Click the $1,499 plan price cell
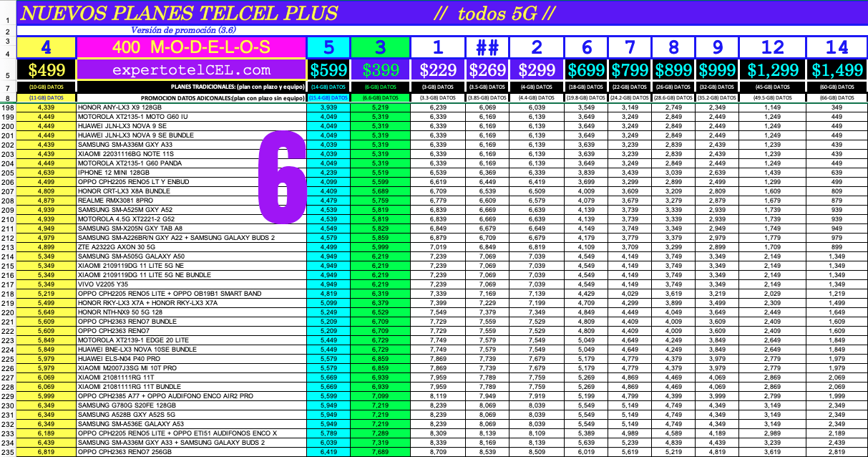The width and height of the screenshot is (868, 457). tap(837, 70)
